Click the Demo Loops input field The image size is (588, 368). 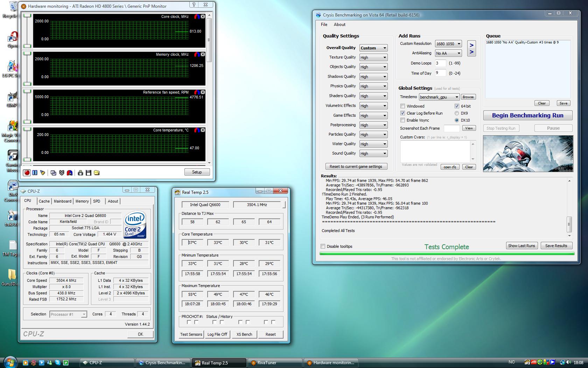pos(440,63)
